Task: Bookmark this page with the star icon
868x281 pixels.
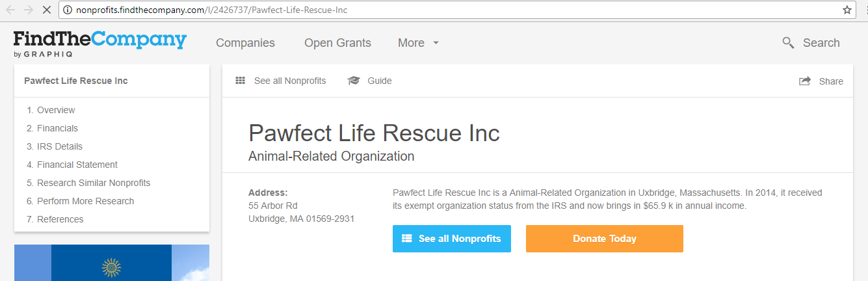Action: tap(847, 10)
